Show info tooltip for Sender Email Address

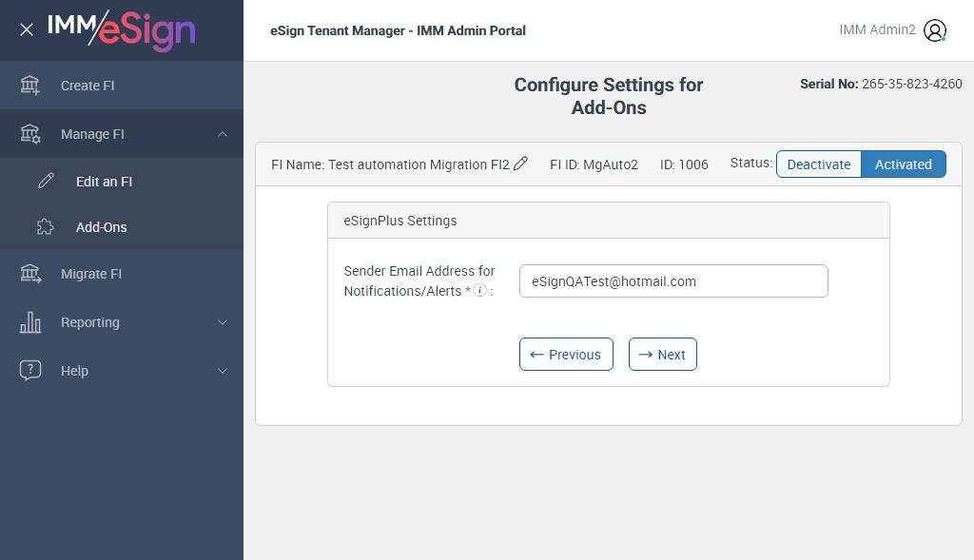pyautogui.click(x=480, y=291)
